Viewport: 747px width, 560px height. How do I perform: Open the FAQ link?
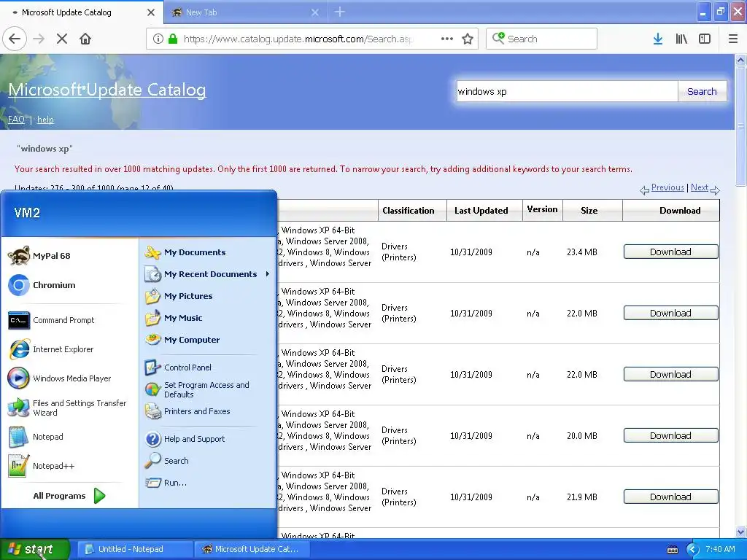click(16, 120)
